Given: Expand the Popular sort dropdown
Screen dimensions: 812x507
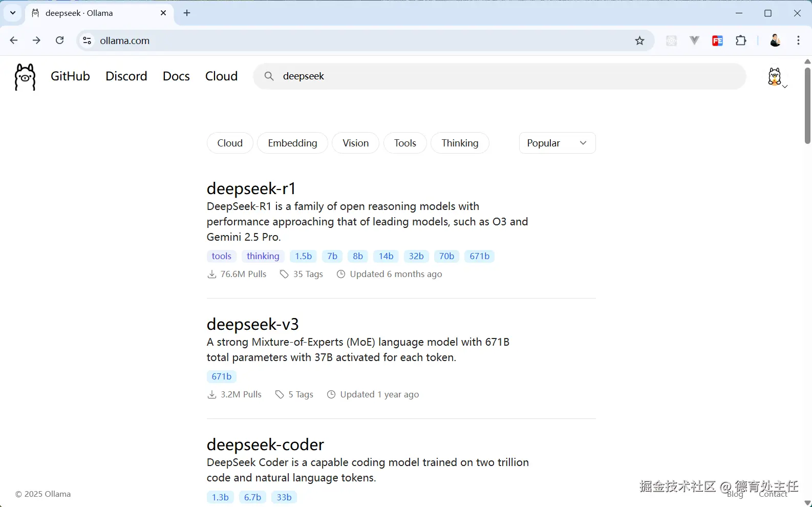Looking at the screenshot, I should click(557, 143).
